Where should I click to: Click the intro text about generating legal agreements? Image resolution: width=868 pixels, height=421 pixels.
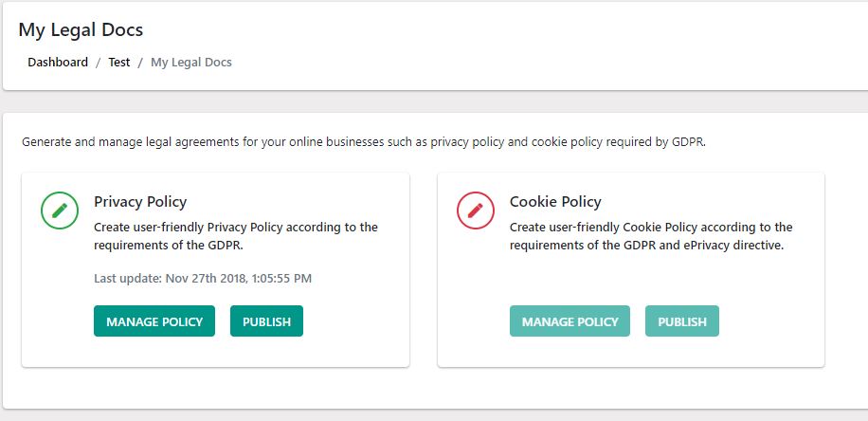click(364, 142)
